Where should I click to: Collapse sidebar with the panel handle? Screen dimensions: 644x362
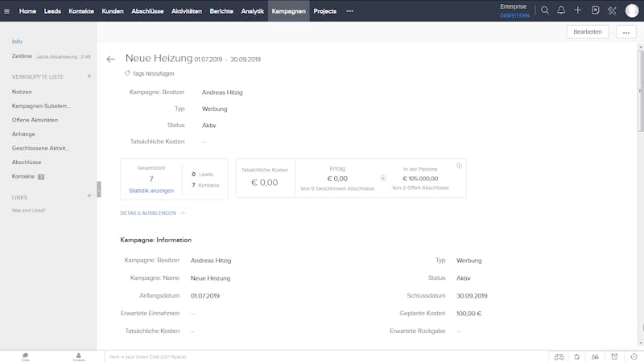tap(99, 189)
